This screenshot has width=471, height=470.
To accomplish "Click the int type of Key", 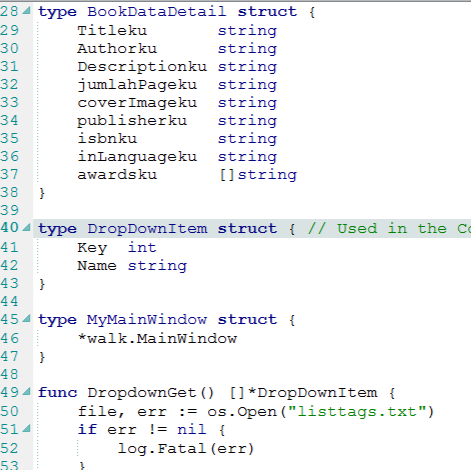I will (x=142, y=248).
